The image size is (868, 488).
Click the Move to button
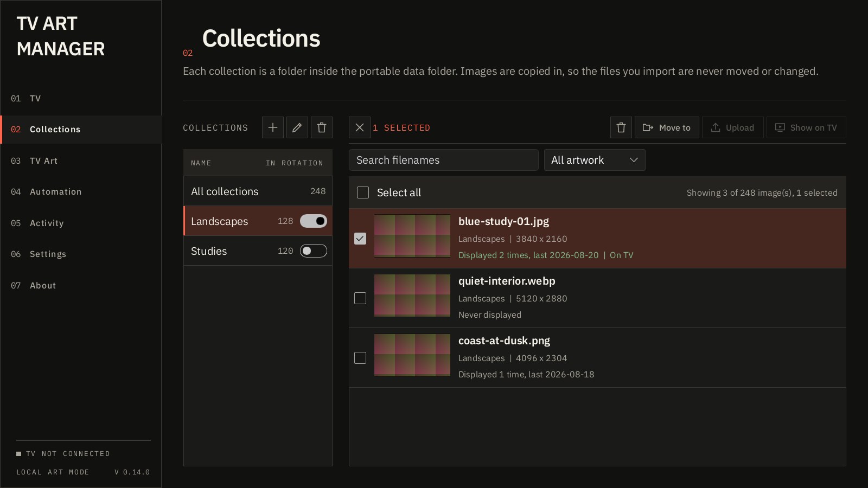coord(667,127)
